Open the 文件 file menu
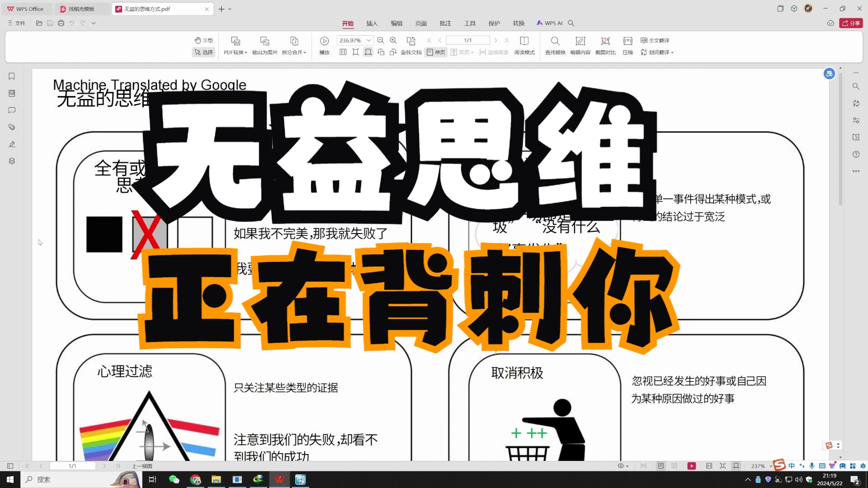The image size is (868, 488). click(x=17, y=23)
